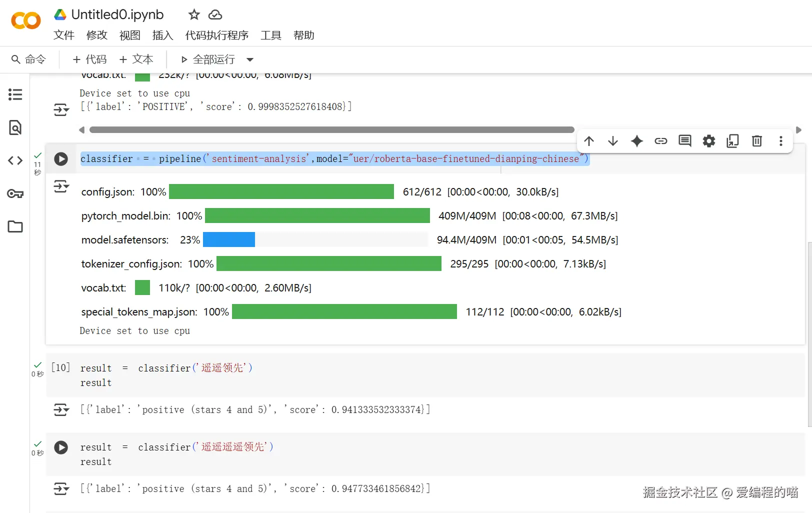812x513 pixels.
Task: Open the 视图 menu
Action: click(x=130, y=35)
